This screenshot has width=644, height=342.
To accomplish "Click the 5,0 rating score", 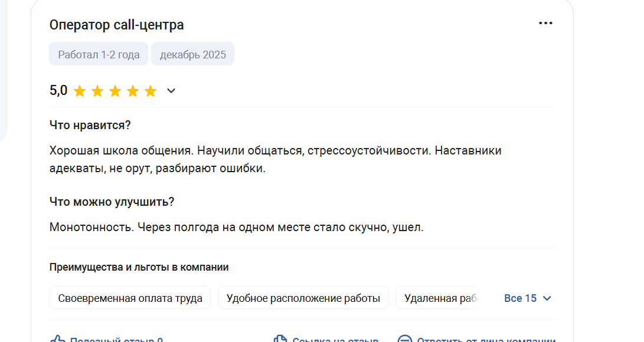I will pyautogui.click(x=58, y=90).
